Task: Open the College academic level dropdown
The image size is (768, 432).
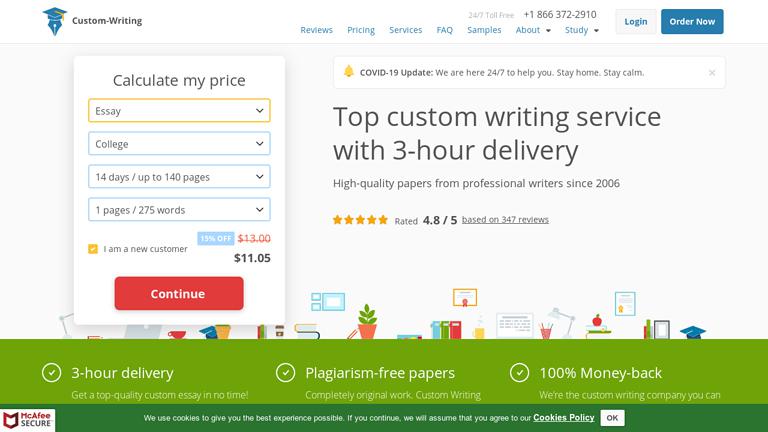Action: tap(179, 144)
